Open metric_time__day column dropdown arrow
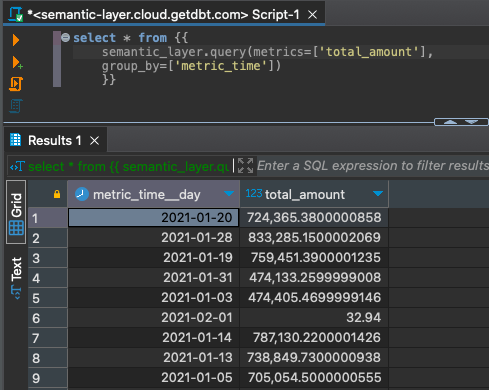This screenshot has width=489, height=390. 229,194
